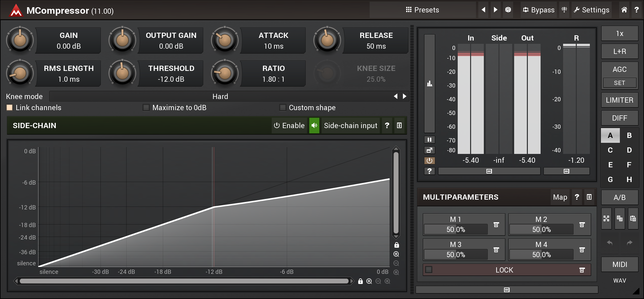This screenshot has height=299, width=644.
Task: Click the graph vertical zoom-in magnifier
Action: click(396, 254)
